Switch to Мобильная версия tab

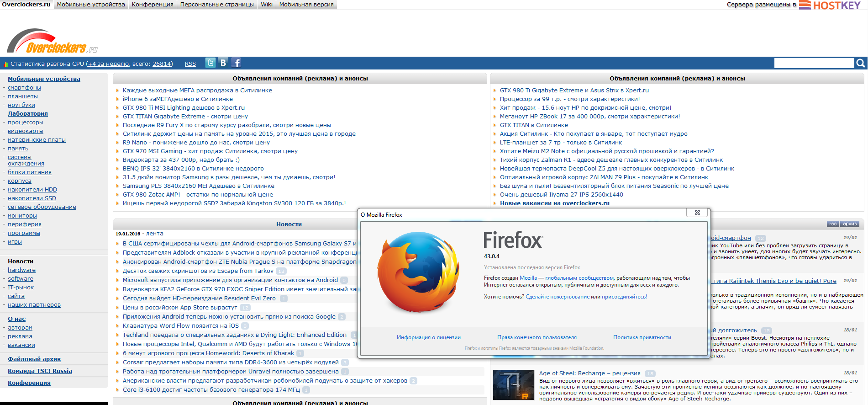click(306, 4)
